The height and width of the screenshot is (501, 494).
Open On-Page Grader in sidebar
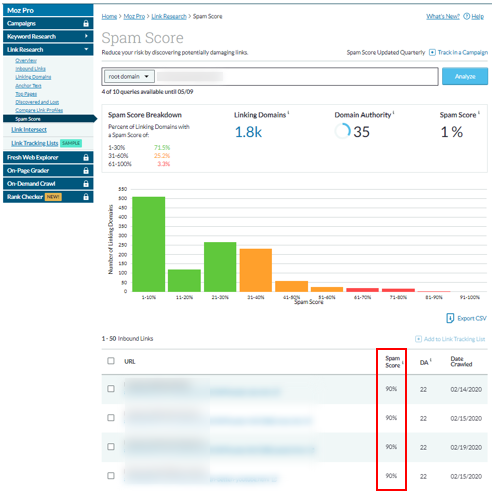[x=48, y=170]
